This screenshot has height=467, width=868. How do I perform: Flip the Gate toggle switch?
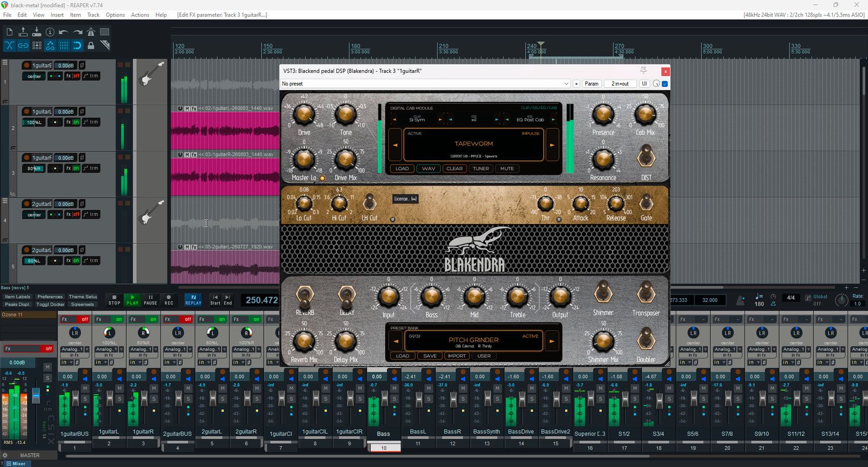pyautogui.click(x=646, y=203)
